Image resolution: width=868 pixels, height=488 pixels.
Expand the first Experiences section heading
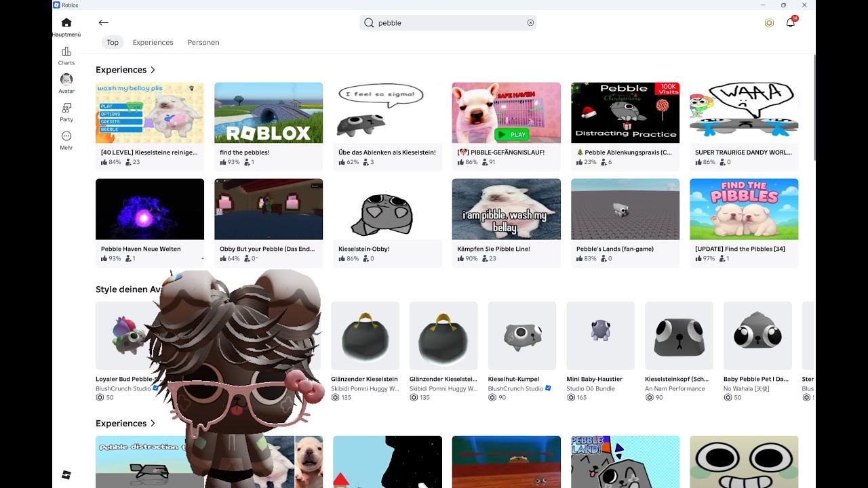click(125, 70)
